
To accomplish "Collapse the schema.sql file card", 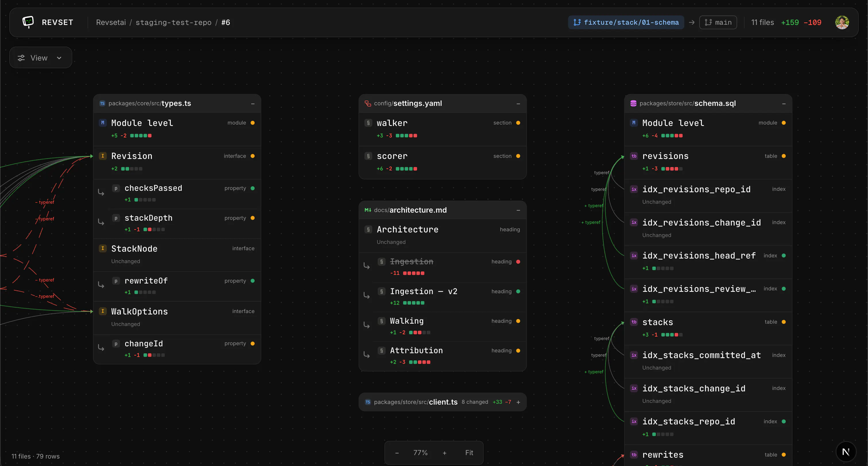I will point(784,104).
